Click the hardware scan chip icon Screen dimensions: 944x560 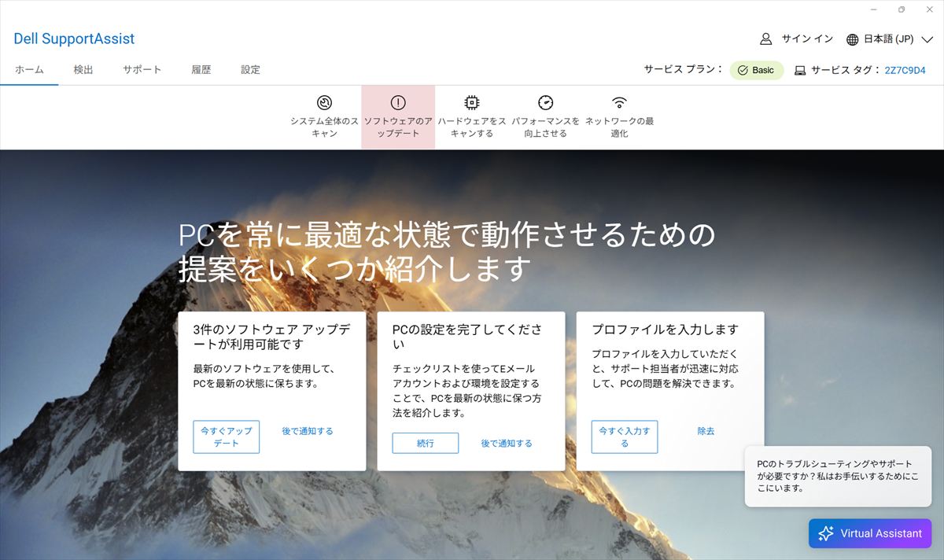(471, 102)
